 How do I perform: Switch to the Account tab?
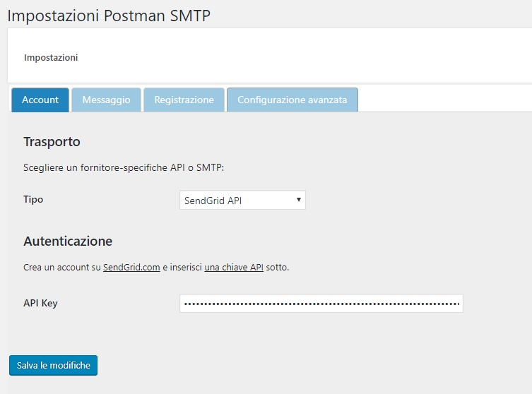pos(40,100)
